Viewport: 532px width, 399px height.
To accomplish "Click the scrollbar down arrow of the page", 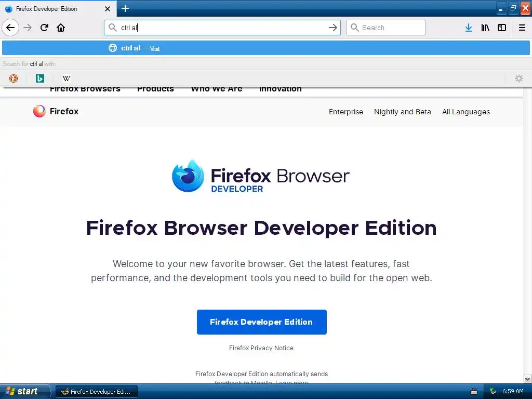I will pos(527,379).
